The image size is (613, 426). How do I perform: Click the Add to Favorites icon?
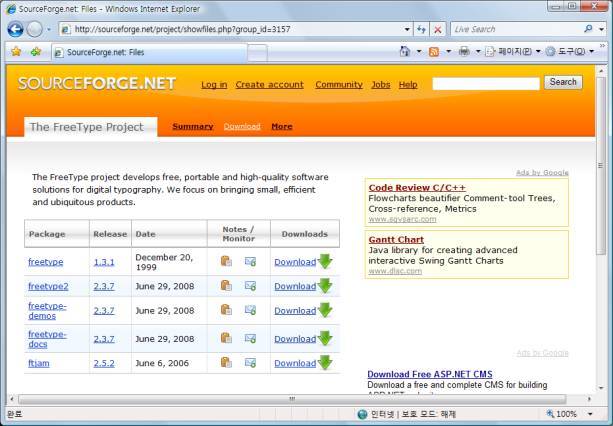(x=36, y=52)
